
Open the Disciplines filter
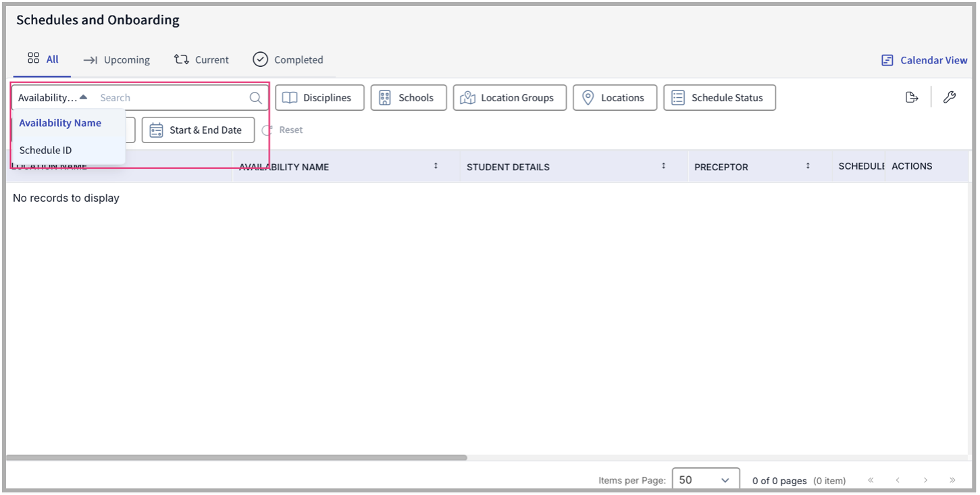click(319, 98)
